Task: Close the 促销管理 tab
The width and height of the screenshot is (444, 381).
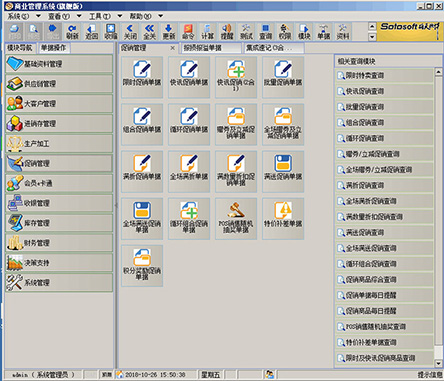Action: tap(172, 48)
